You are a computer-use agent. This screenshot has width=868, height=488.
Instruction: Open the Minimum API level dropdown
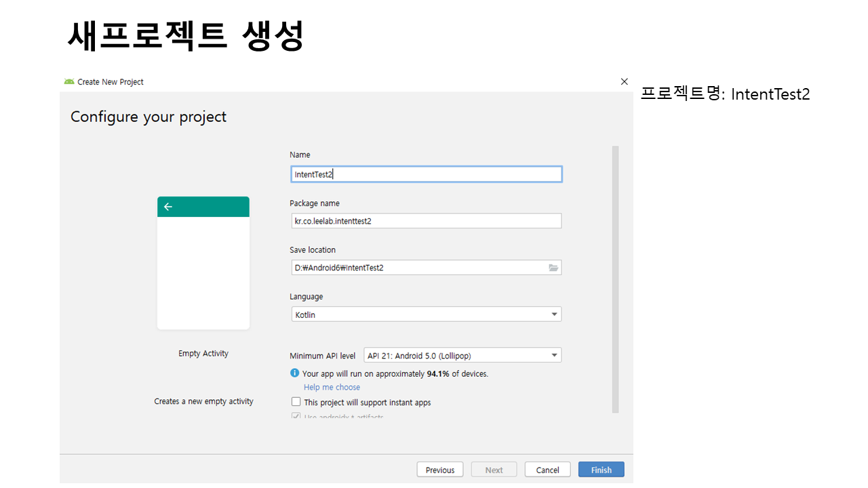[x=554, y=355]
